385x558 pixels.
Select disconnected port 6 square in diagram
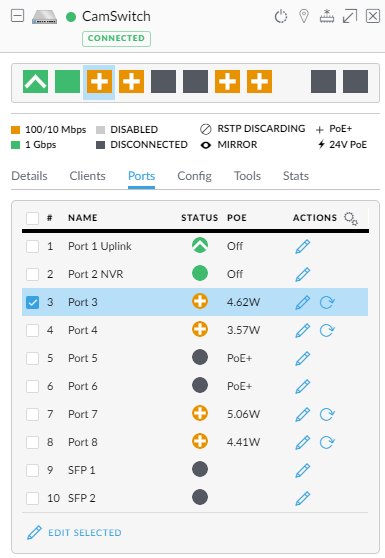[x=195, y=81]
